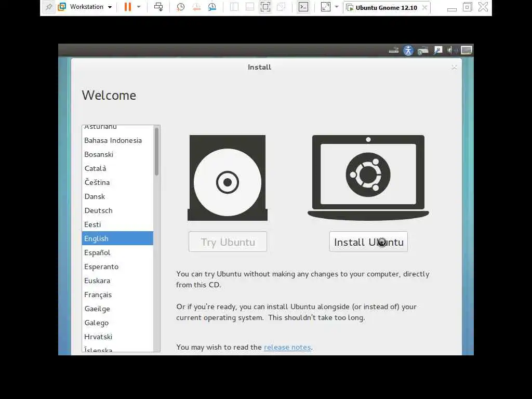Select Dansk from language list

(118, 196)
